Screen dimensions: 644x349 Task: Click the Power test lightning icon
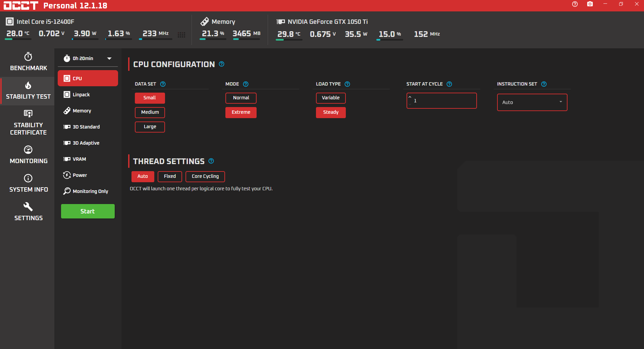[67, 175]
